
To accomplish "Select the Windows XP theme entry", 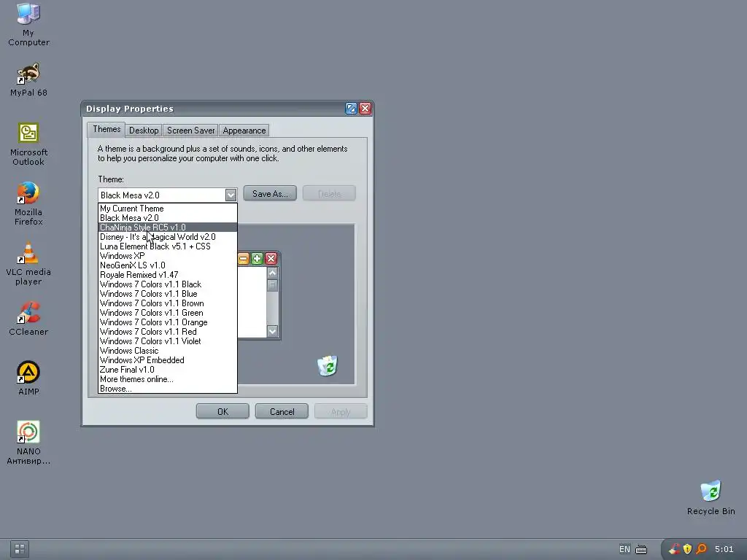I will [x=168, y=256].
